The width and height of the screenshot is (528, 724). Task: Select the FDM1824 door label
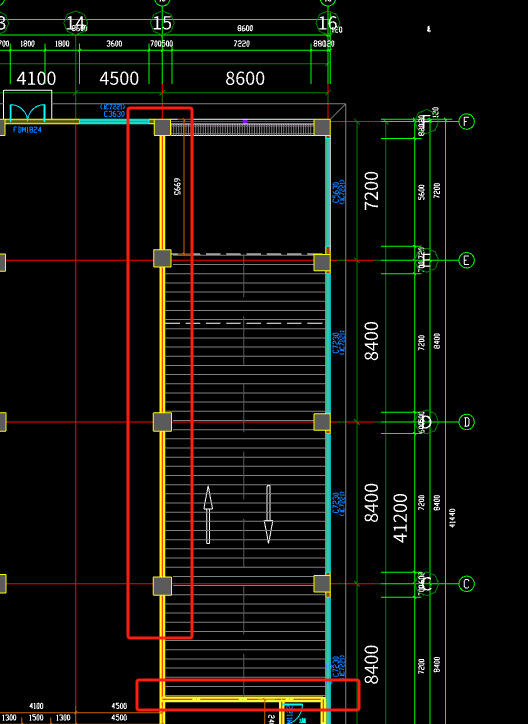coord(27,130)
